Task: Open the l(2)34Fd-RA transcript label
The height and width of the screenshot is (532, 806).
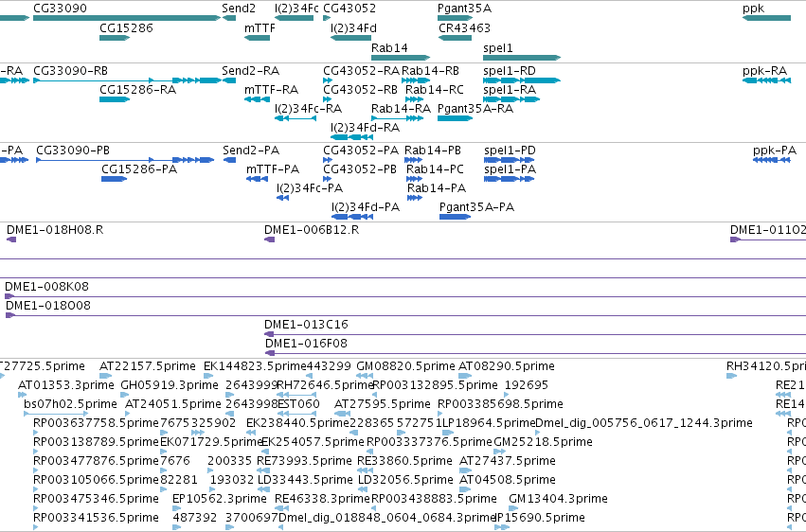Action: [365, 128]
